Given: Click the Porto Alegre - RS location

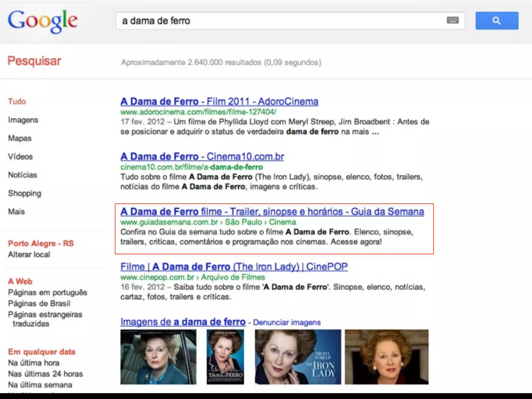Looking at the screenshot, I should pos(41,243).
